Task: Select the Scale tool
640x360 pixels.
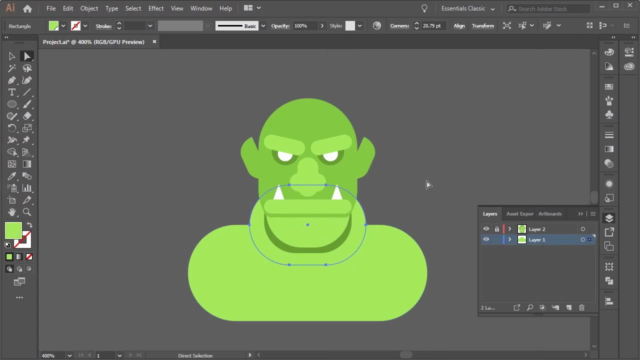Action: 27,128
